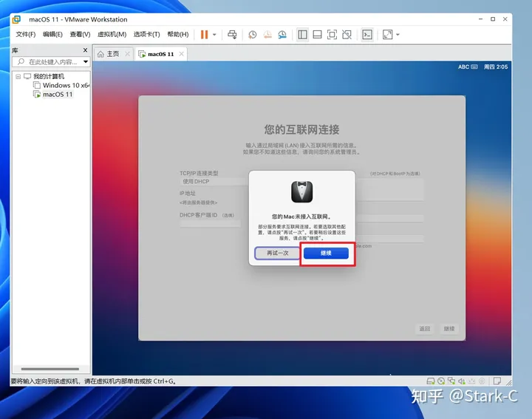Screen dimensions: 532x419
Task: Open the 选项卡(T) menu
Action: 146,34
